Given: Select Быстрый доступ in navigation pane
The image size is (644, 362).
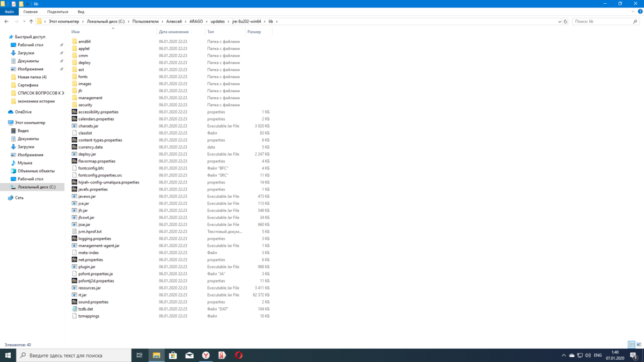Looking at the screenshot, I should point(30,37).
